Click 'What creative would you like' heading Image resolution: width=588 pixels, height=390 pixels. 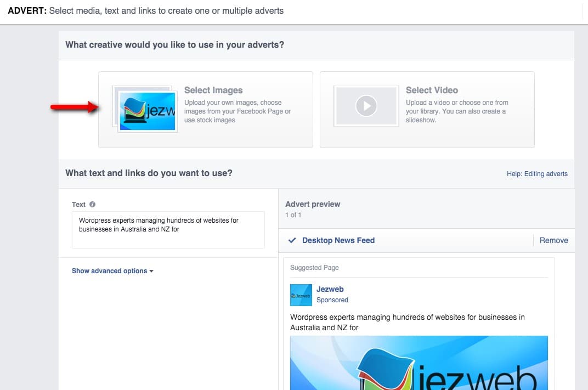coord(175,44)
